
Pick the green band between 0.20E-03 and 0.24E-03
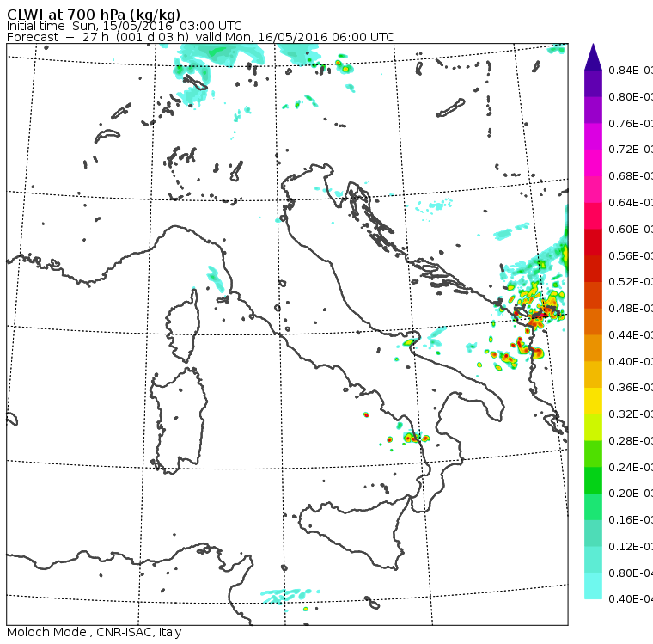[x=593, y=480]
